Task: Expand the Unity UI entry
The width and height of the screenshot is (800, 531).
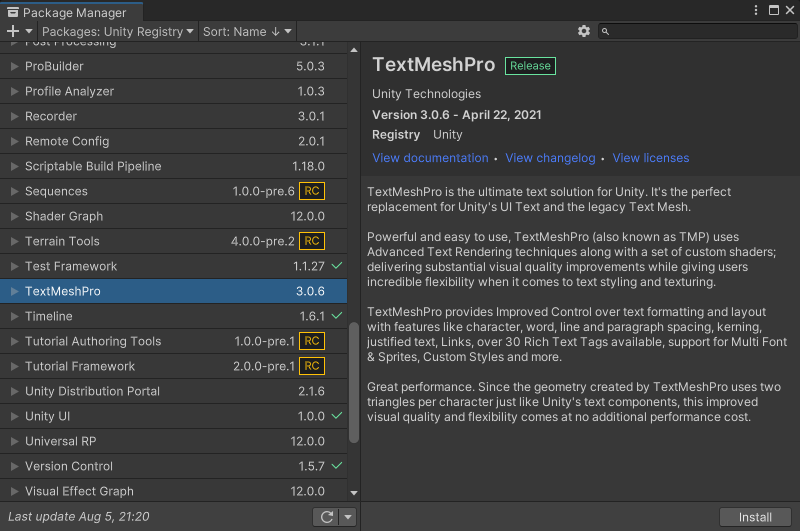Action: click(14, 416)
